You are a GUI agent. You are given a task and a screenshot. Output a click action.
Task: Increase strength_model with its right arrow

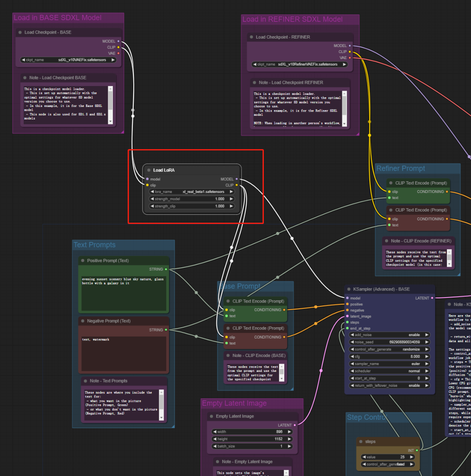point(231,199)
